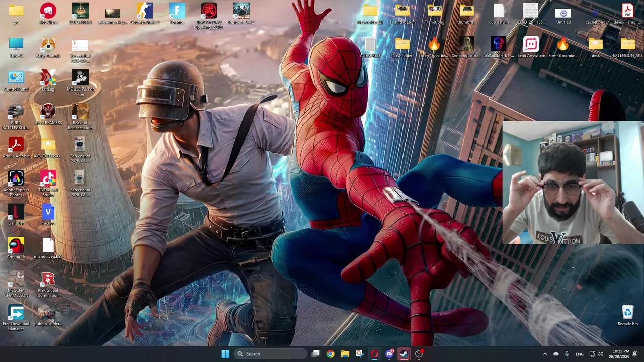Select the cup dafwin text file
This screenshot has height=362, width=644.
coord(499,14)
